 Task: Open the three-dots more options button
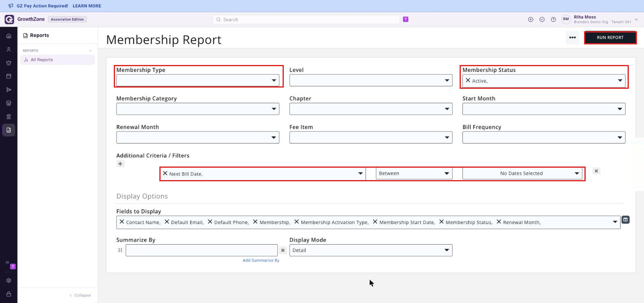573,37
